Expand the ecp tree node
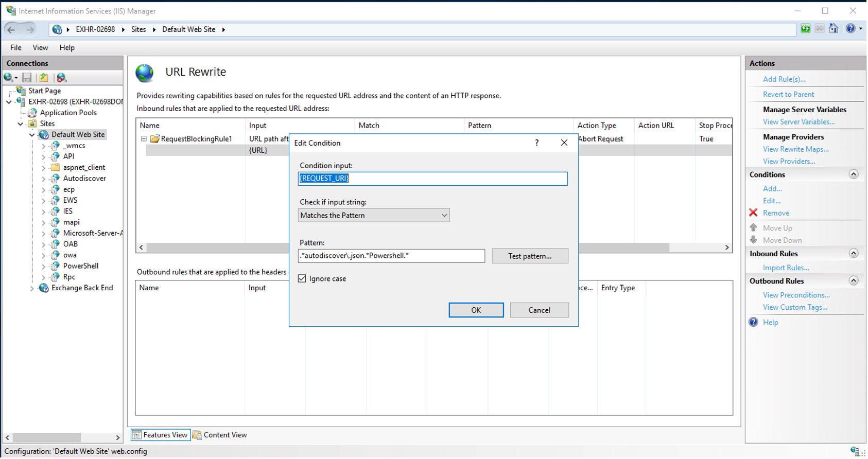The height and width of the screenshot is (459, 868). tap(44, 190)
